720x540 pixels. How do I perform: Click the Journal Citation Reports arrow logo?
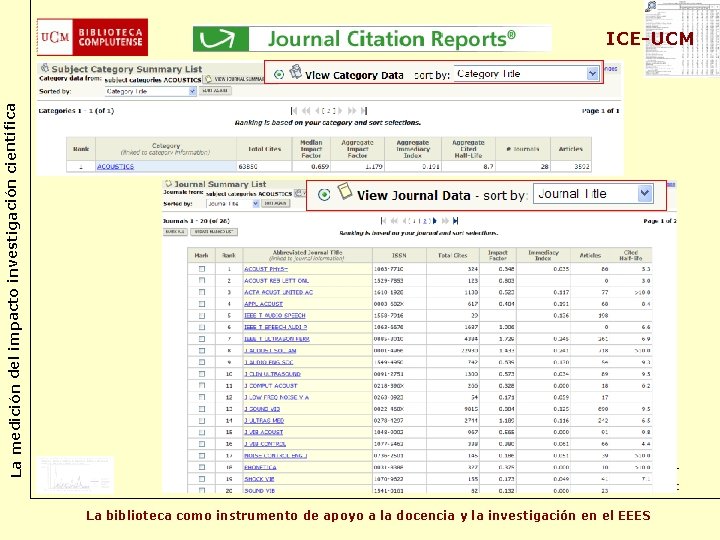tap(221, 39)
